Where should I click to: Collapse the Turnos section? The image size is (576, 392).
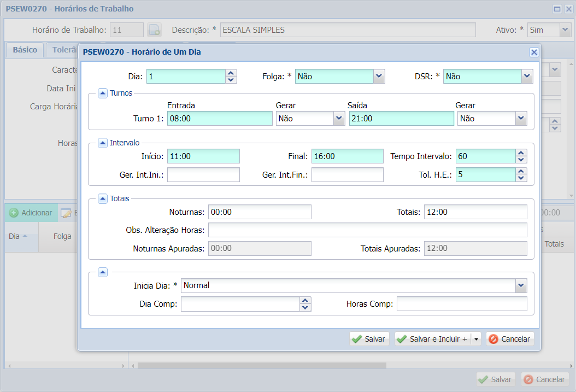(103, 93)
